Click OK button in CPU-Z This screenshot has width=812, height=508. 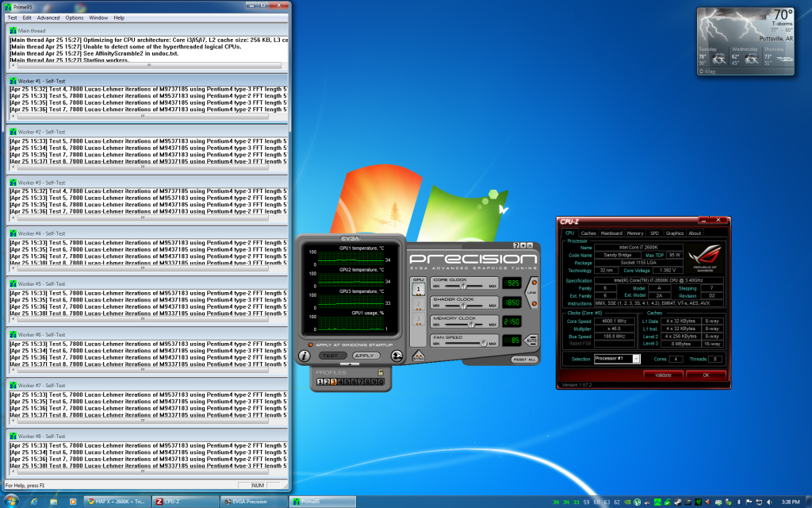(706, 375)
